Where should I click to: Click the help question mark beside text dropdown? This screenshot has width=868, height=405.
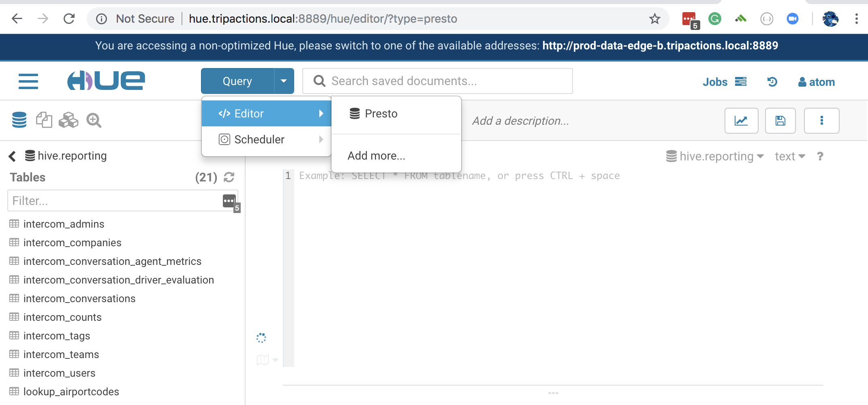[x=820, y=156]
